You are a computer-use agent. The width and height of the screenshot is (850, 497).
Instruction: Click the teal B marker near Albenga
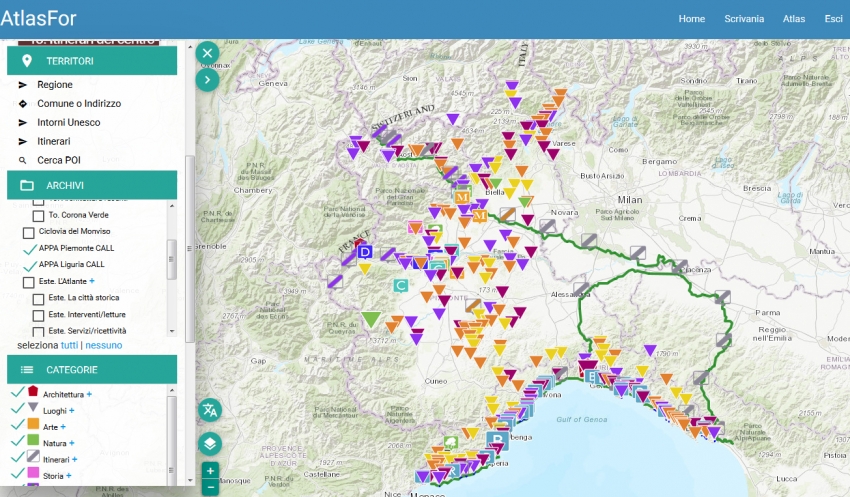tap(497, 440)
